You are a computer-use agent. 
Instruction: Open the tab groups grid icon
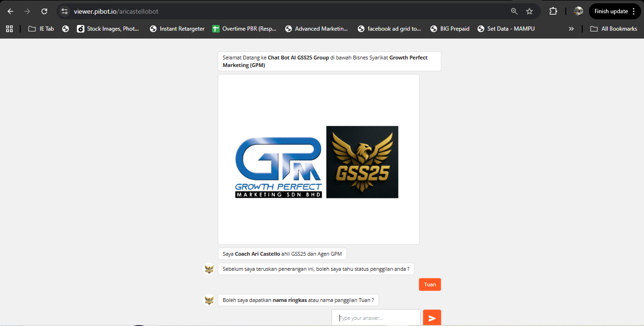[9, 28]
